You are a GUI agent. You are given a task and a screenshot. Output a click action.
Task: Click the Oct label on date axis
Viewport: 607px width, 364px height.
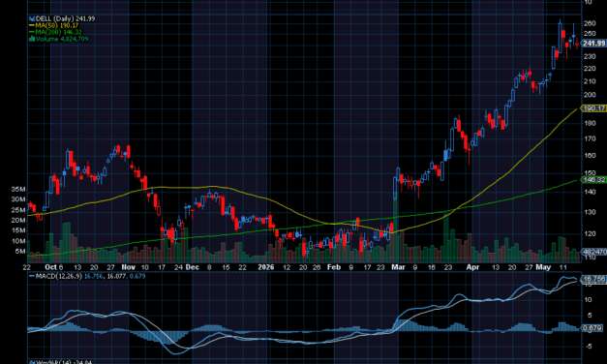point(50,267)
